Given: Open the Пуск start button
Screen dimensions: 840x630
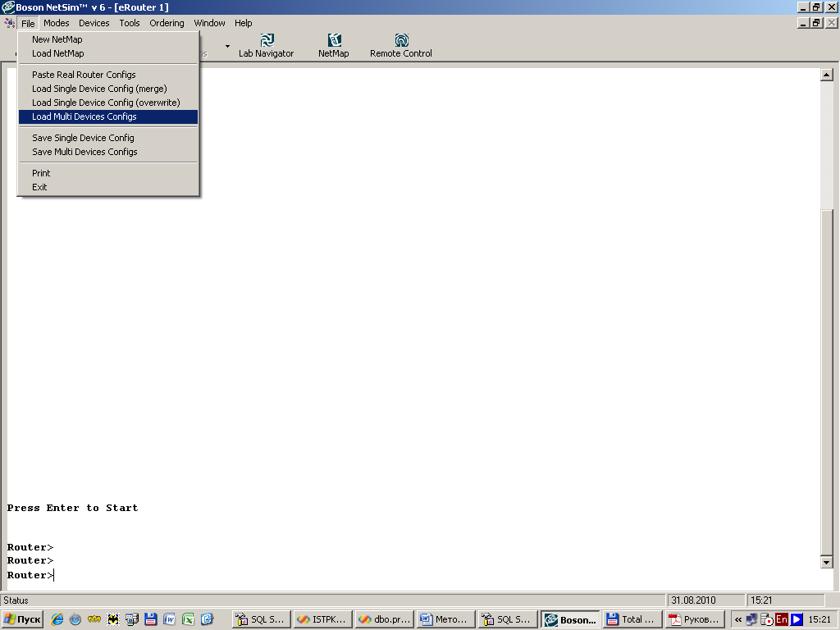Looking at the screenshot, I should (x=22, y=619).
